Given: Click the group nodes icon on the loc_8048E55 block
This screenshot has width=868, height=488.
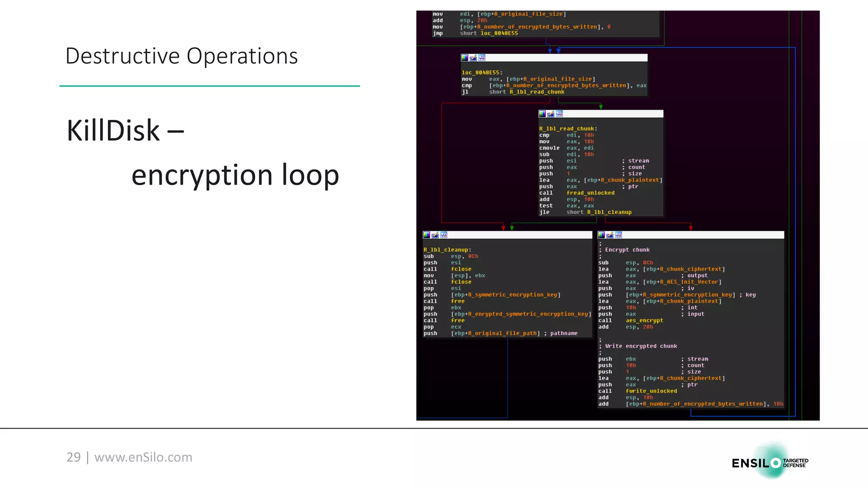Looking at the screenshot, I should coord(482,58).
